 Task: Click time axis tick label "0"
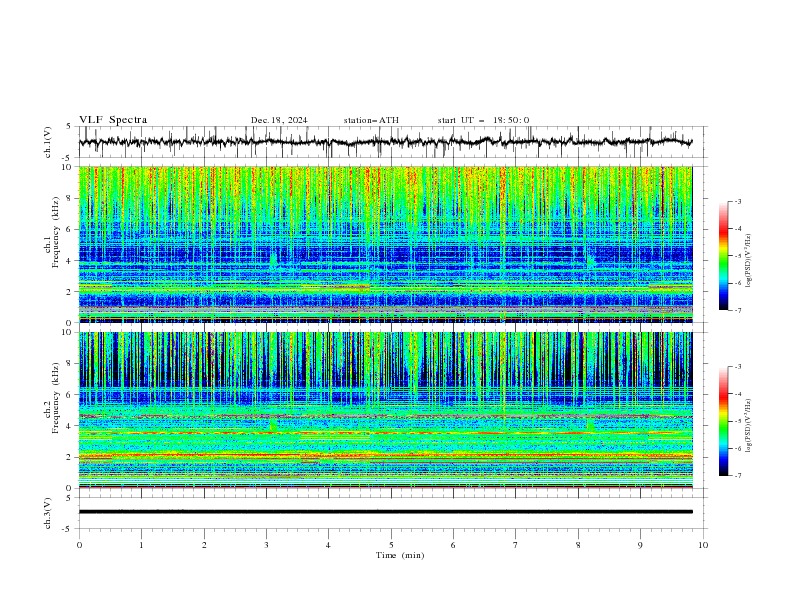(x=79, y=545)
